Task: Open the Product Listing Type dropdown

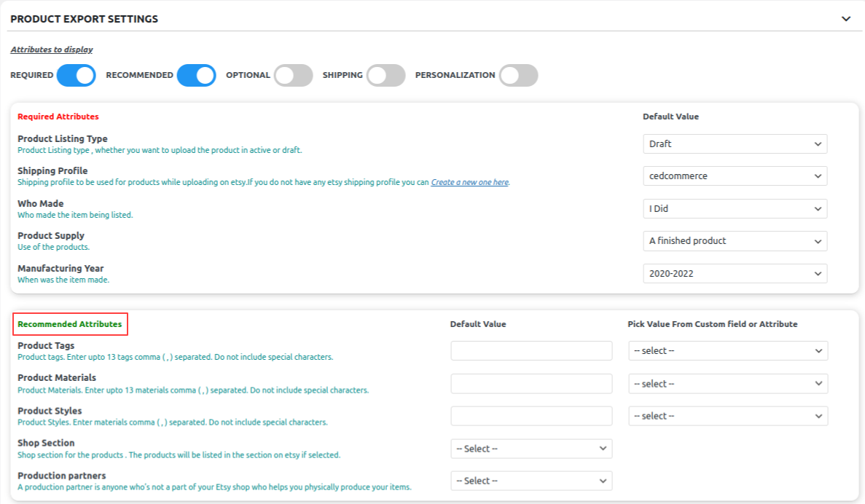Action: pos(735,143)
